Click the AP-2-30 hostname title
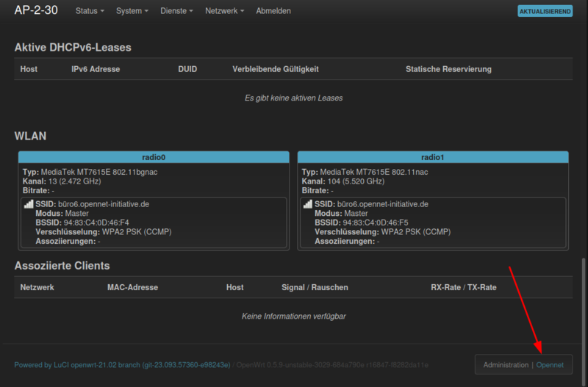The height and width of the screenshot is (387, 588). click(x=36, y=10)
